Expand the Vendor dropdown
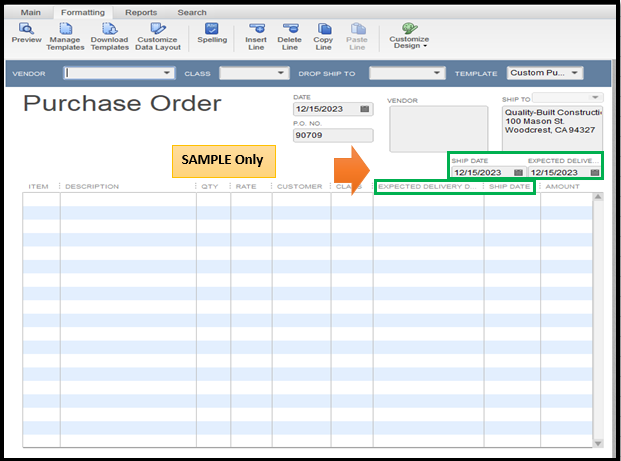Screen dimensions: 621x461 (x=167, y=73)
